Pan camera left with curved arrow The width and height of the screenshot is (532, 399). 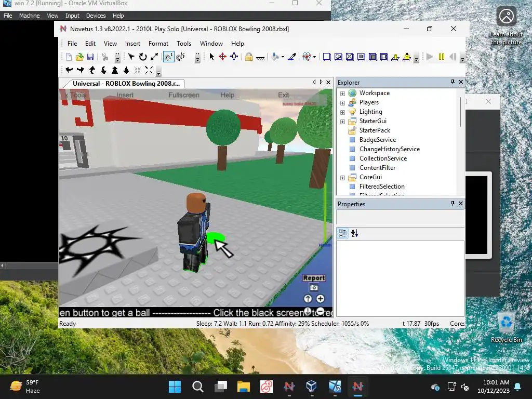pos(69,70)
